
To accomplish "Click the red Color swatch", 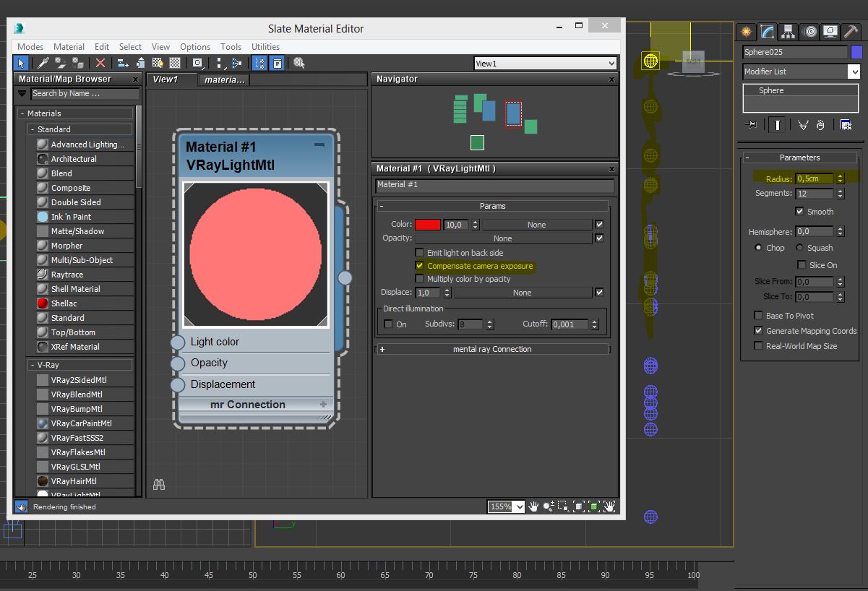I will click(427, 225).
